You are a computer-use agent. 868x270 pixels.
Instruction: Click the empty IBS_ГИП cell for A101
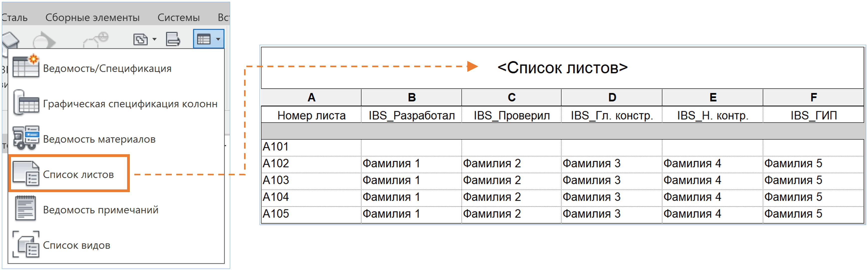click(x=813, y=147)
